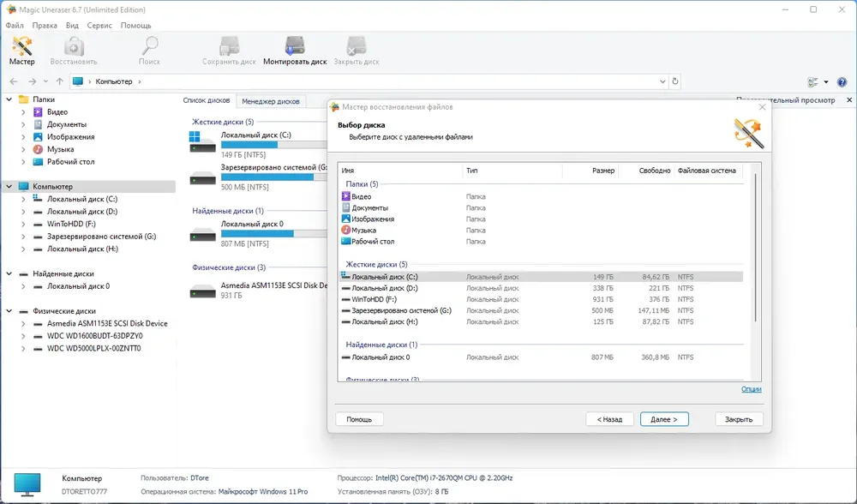
Task: Expand WDC WD1600BUDT-63DPZY0 in tree
Action: pyautogui.click(x=23, y=336)
